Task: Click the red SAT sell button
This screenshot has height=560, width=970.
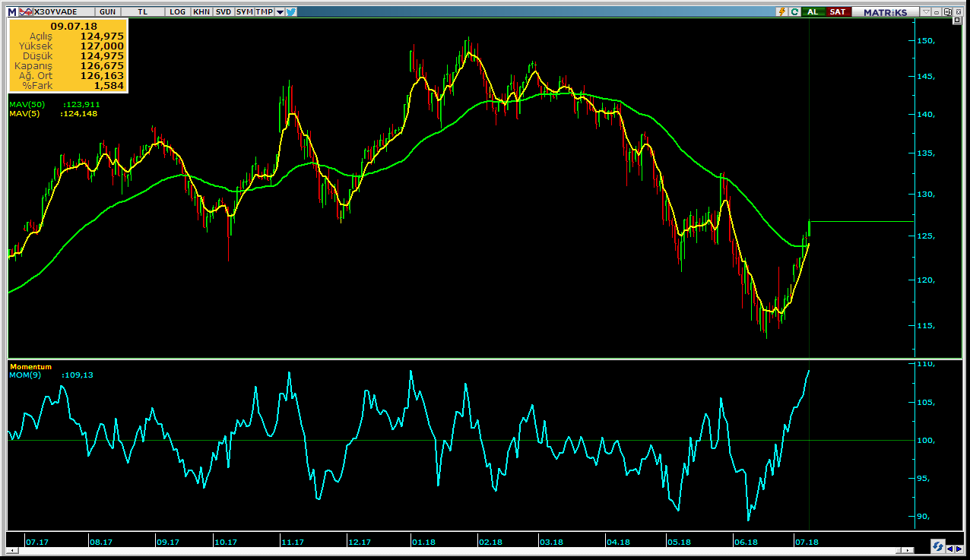Action: (838, 12)
